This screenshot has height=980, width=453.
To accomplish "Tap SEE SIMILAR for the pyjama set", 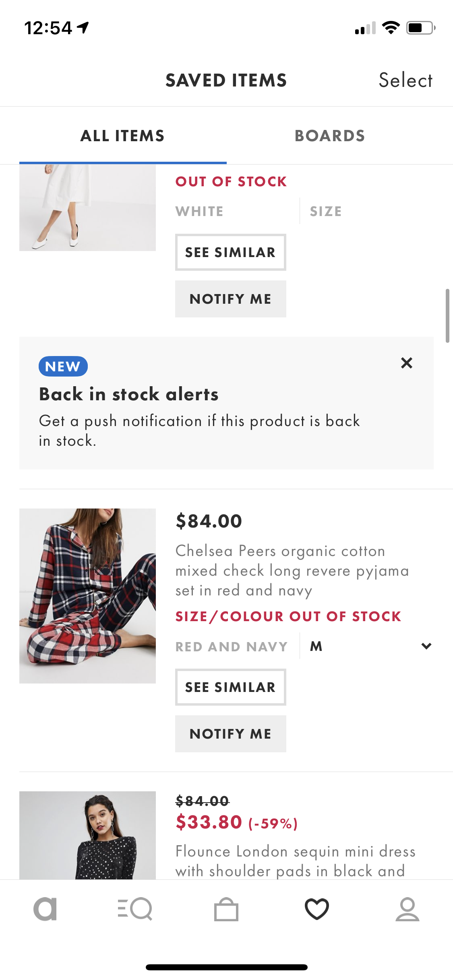I will [x=231, y=687].
